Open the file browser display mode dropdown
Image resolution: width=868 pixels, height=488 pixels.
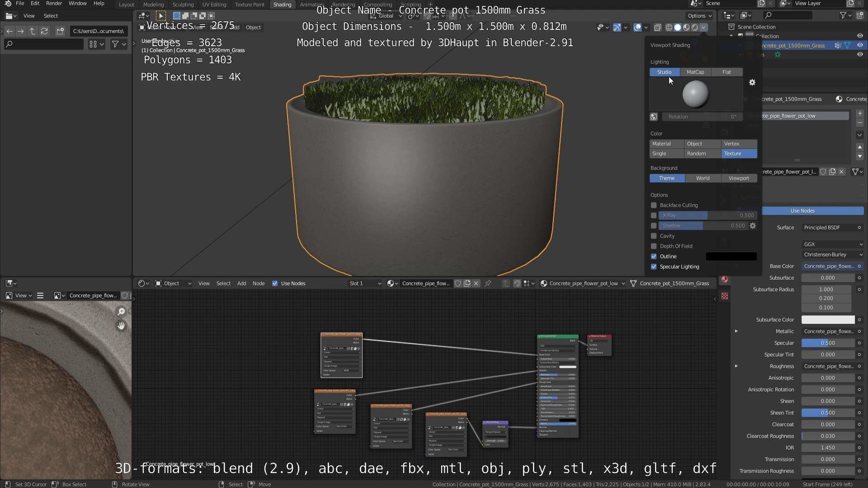[97, 44]
